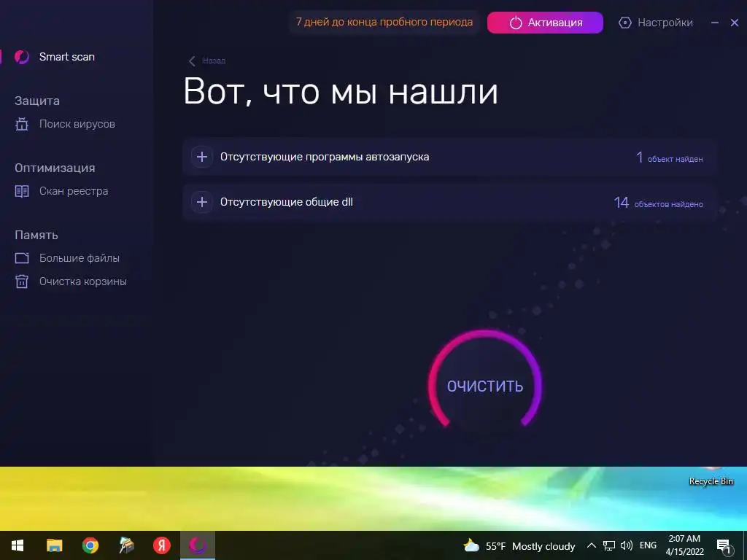Click the Защита section header
The image size is (747, 560).
[x=37, y=101]
